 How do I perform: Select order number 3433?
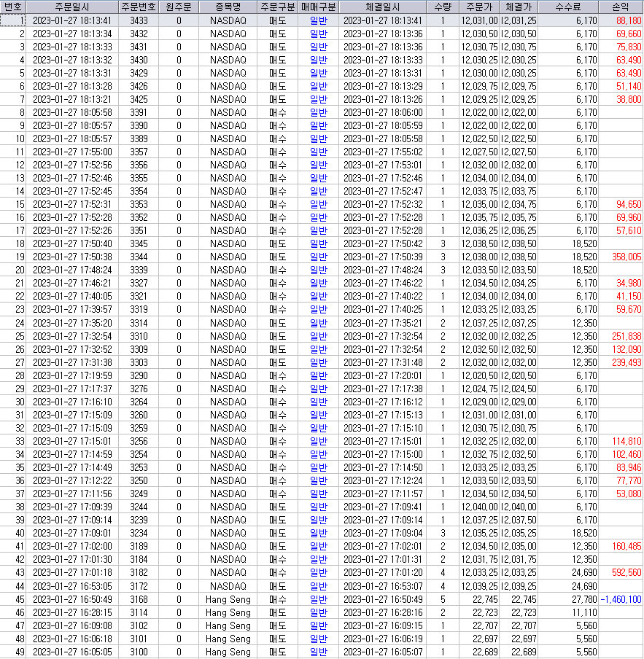click(139, 20)
